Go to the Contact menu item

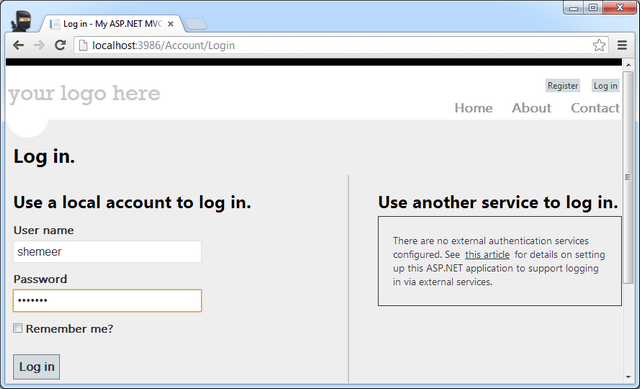pyautogui.click(x=595, y=108)
